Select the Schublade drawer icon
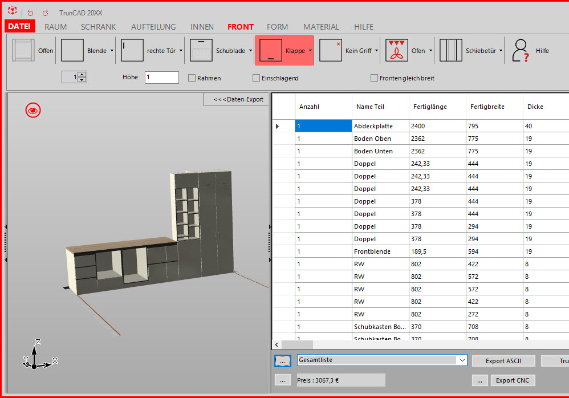Image resolution: width=569 pixels, height=398 pixels. (x=201, y=50)
